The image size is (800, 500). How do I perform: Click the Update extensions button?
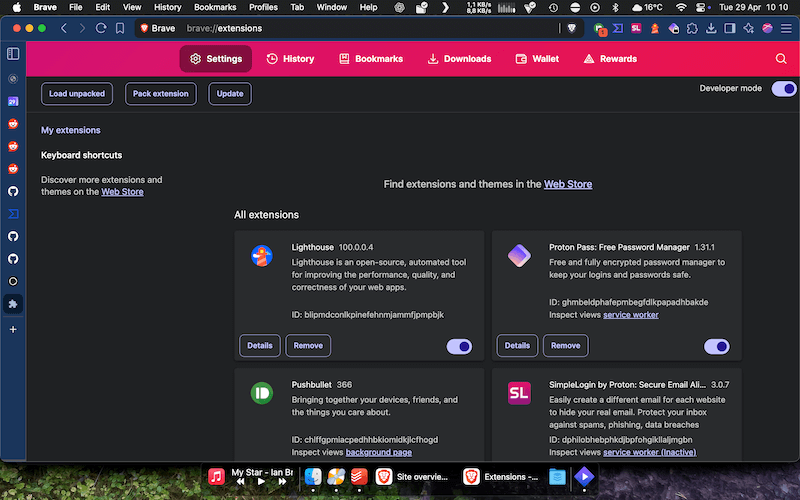click(x=230, y=94)
